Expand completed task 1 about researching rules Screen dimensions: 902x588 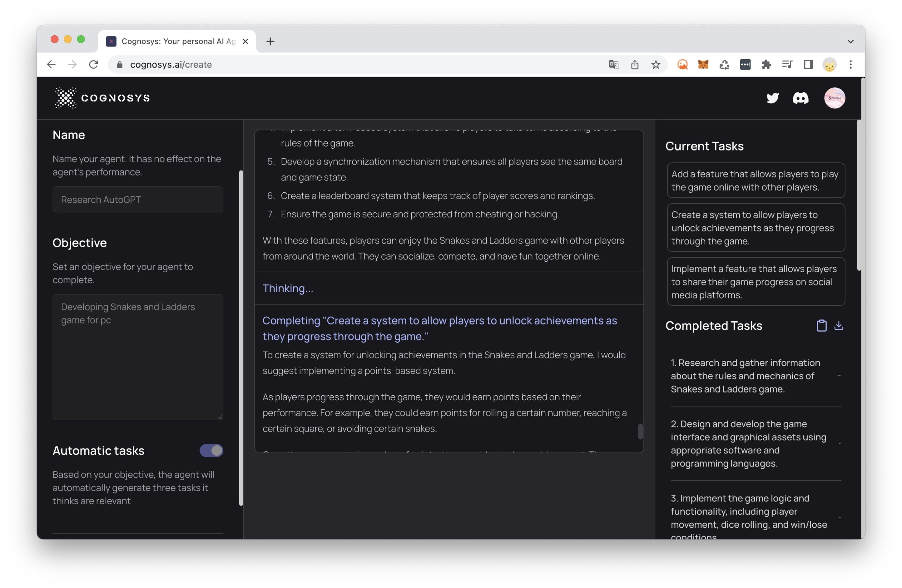pos(839,376)
